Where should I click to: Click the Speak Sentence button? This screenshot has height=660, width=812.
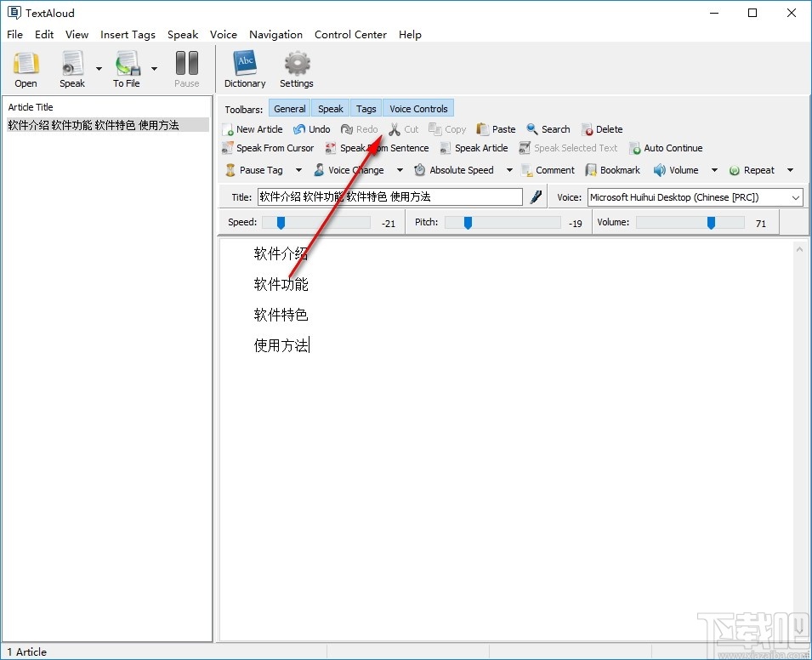pos(378,147)
